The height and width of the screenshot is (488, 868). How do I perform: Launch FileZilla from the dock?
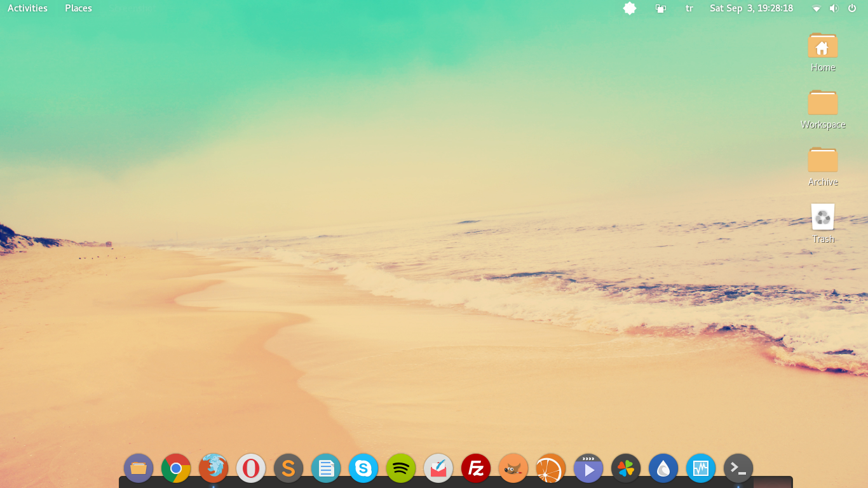click(x=476, y=468)
